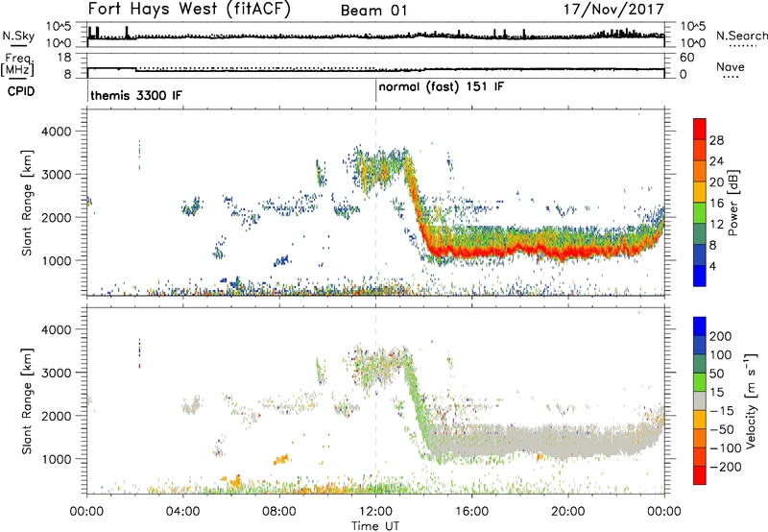This screenshot has height=532, width=768.
Task: Click the '-200' label on the velocity colorbar
Action: tap(725, 467)
